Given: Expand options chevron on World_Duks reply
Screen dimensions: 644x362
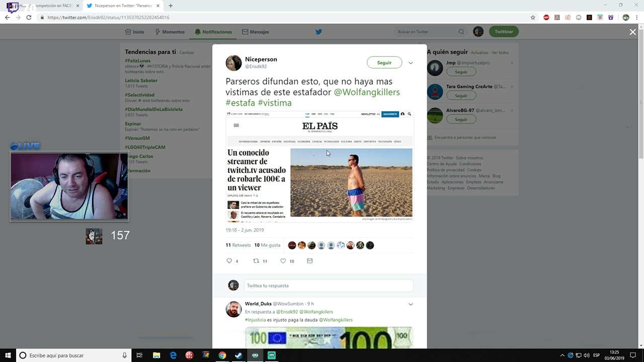Looking at the screenshot, I should pos(411,304).
